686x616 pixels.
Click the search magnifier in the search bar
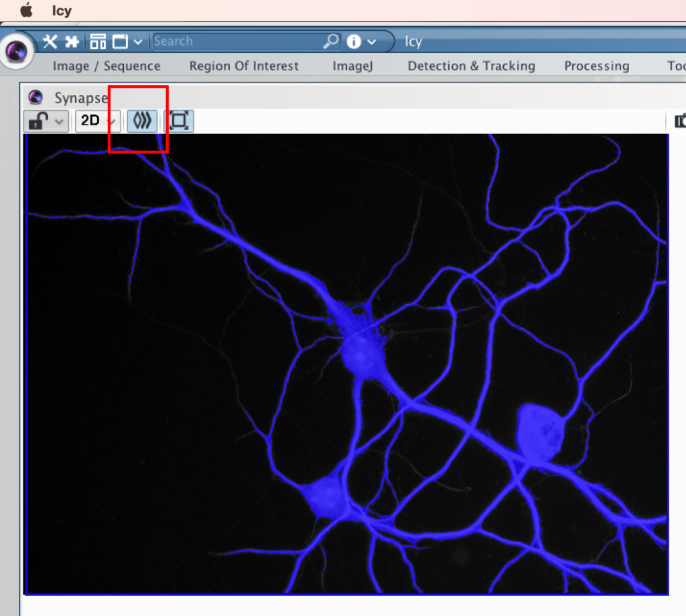point(330,41)
